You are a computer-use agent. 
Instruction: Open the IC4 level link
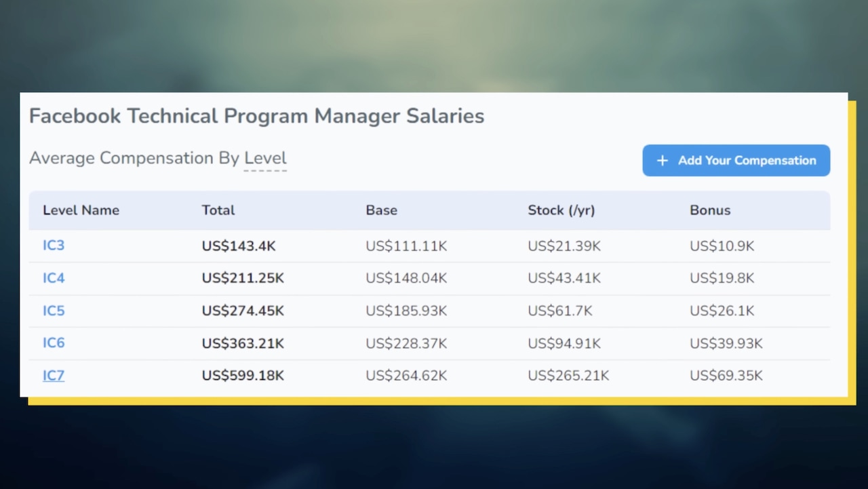pos(54,278)
